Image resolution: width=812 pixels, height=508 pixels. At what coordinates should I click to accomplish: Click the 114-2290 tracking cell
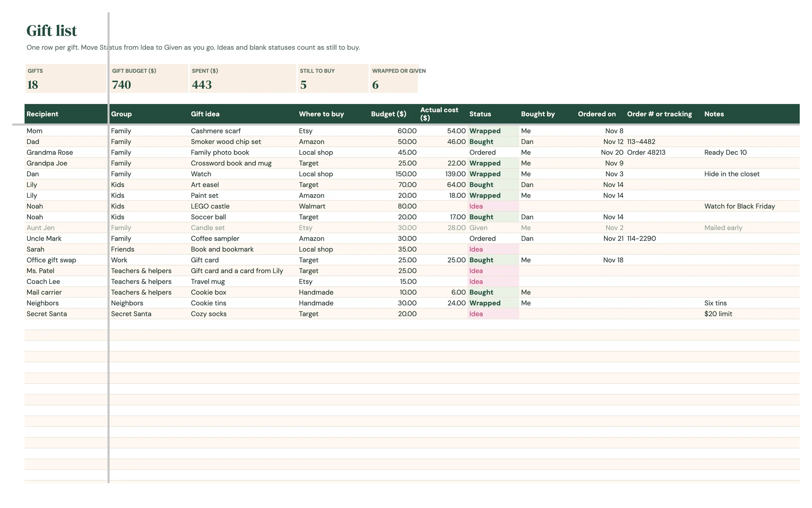[x=641, y=238]
